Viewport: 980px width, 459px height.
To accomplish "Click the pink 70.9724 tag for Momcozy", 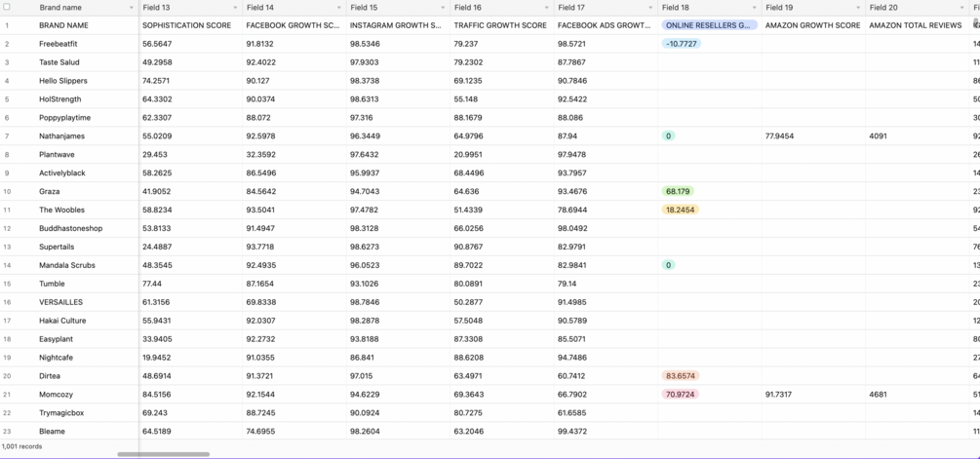I will [681, 395].
